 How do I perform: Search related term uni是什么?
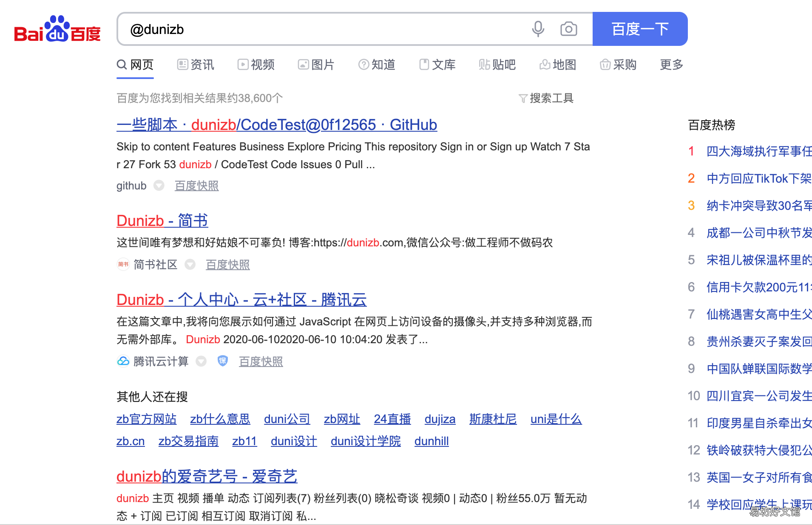click(x=556, y=419)
